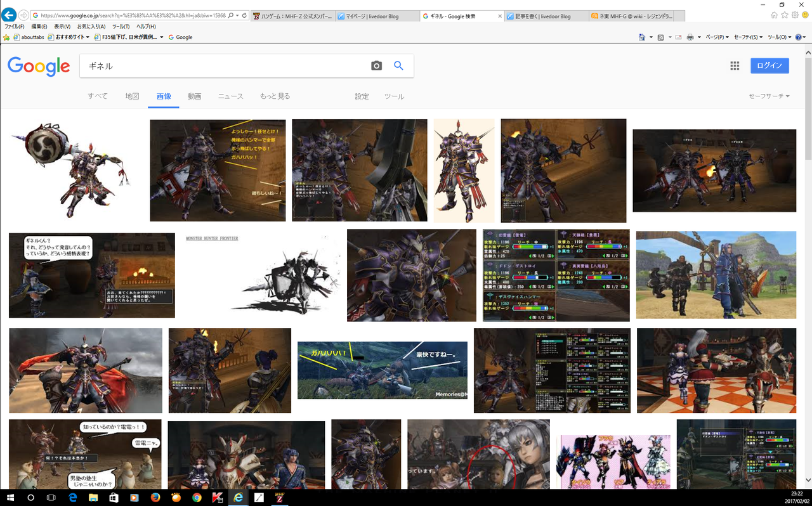The image size is (812, 506).
Task: Open the 編集(E) menu
Action: (x=39, y=27)
